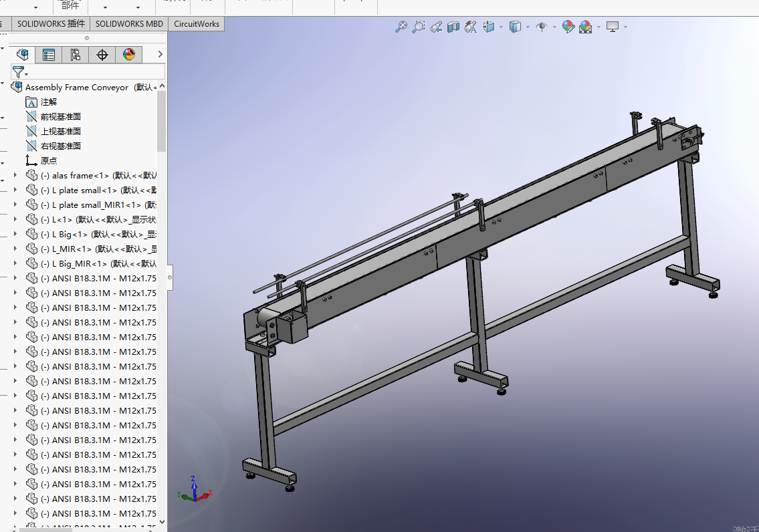Switch to the PropertyManager tab icon
The height and width of the screenshot is (532, 759).
(48, 55)
